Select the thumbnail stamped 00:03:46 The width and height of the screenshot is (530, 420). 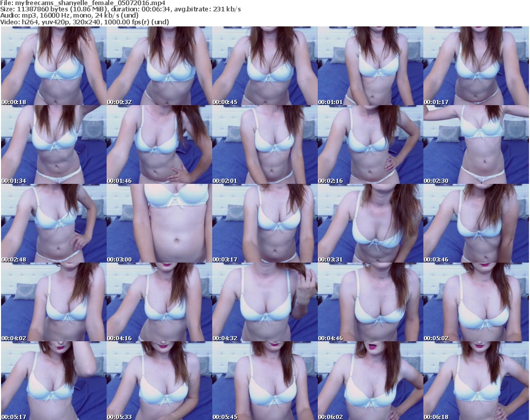click(x=476, y=224)
